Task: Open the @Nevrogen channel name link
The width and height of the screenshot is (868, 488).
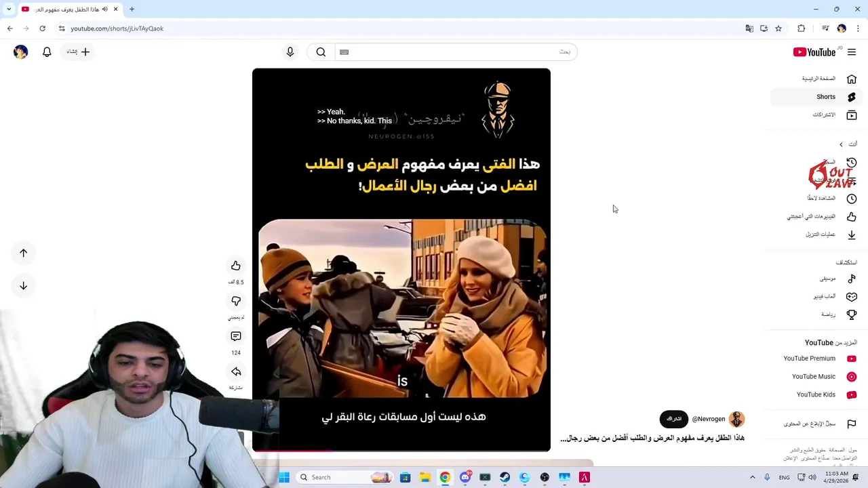Action: click(709, 420)
